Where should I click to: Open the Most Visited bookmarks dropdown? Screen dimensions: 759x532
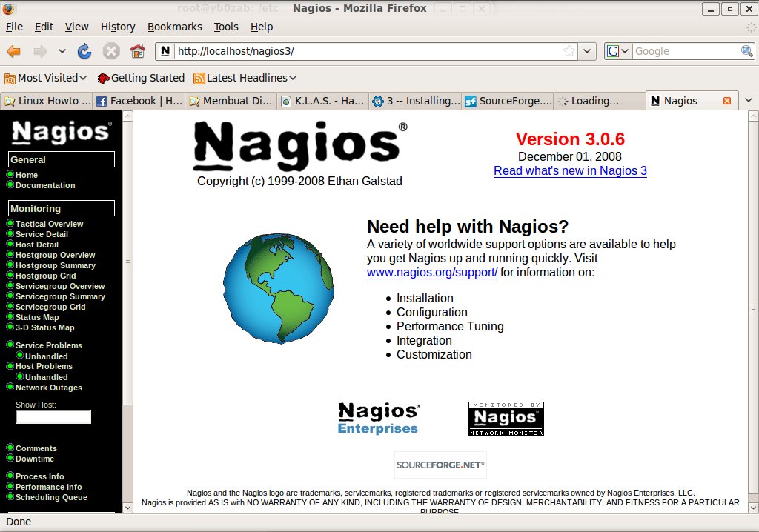pos(45,78)
